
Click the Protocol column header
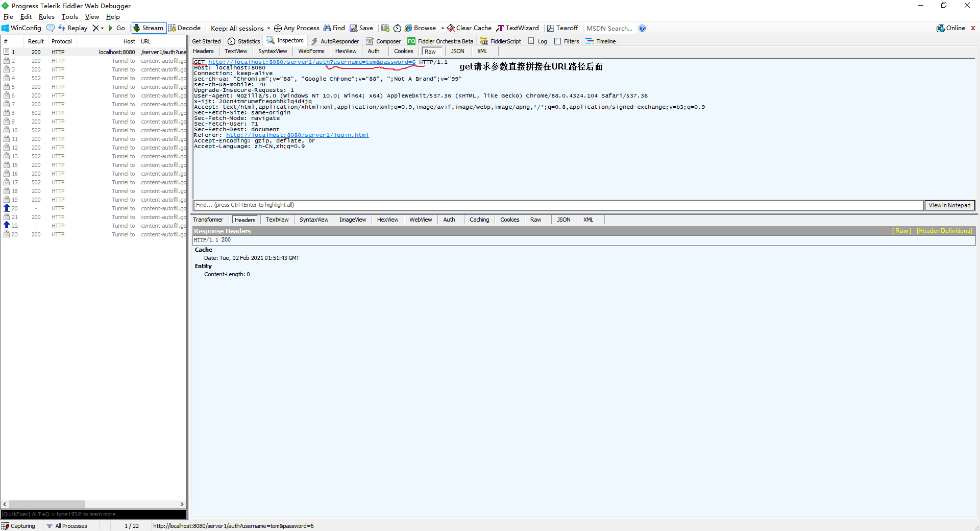tap(62, 41)
